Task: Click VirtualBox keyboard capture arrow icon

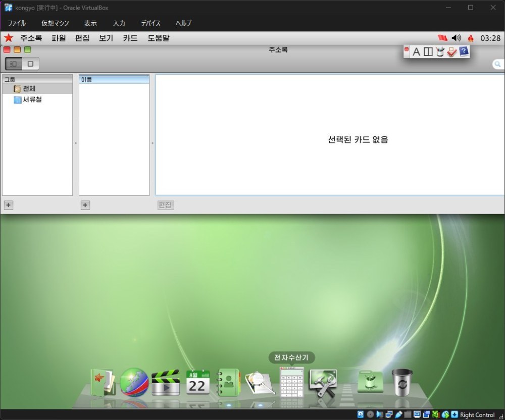Action: pos(454,414)
